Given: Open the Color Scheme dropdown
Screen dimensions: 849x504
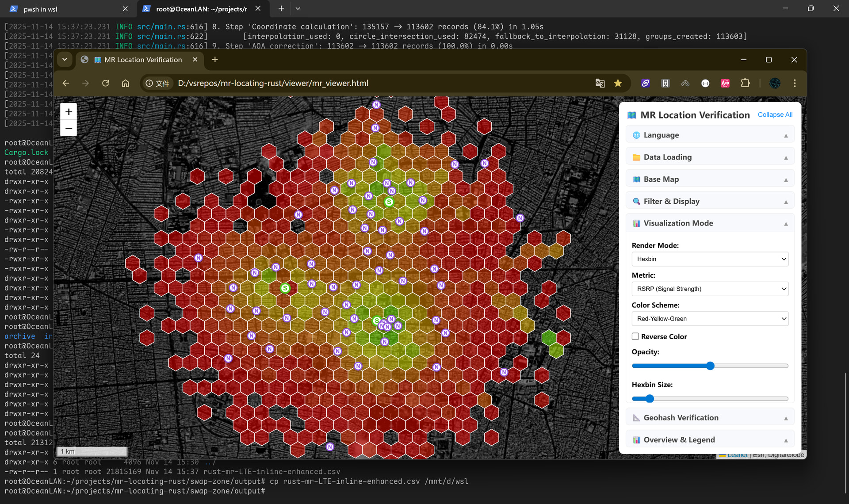Looking at the screenshot, I should [710, 319].
